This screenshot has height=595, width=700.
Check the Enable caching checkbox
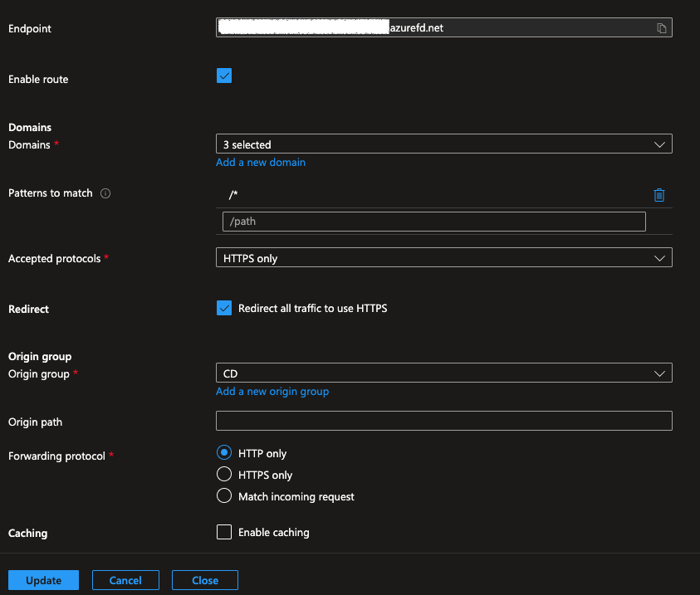pyautogui.click(x=224, y=532)
